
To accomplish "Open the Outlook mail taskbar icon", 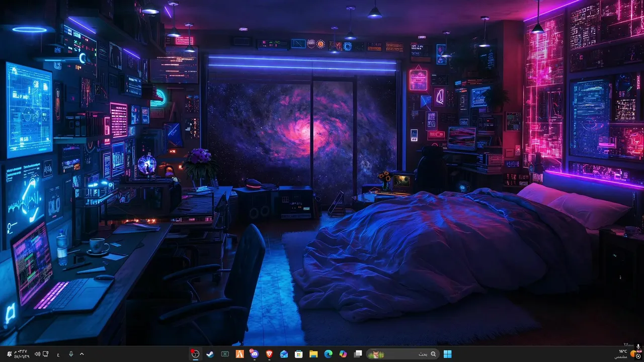I will coord(284,354).
